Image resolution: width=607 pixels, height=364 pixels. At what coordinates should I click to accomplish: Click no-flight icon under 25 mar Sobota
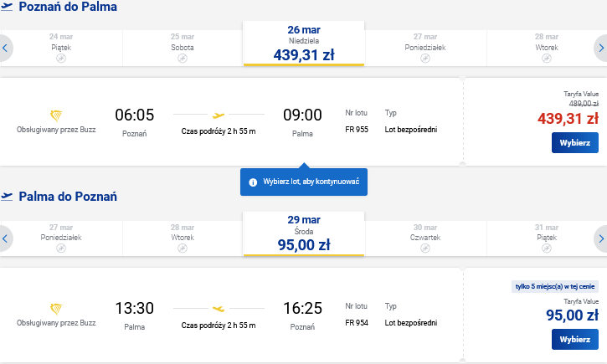(183, 59)
